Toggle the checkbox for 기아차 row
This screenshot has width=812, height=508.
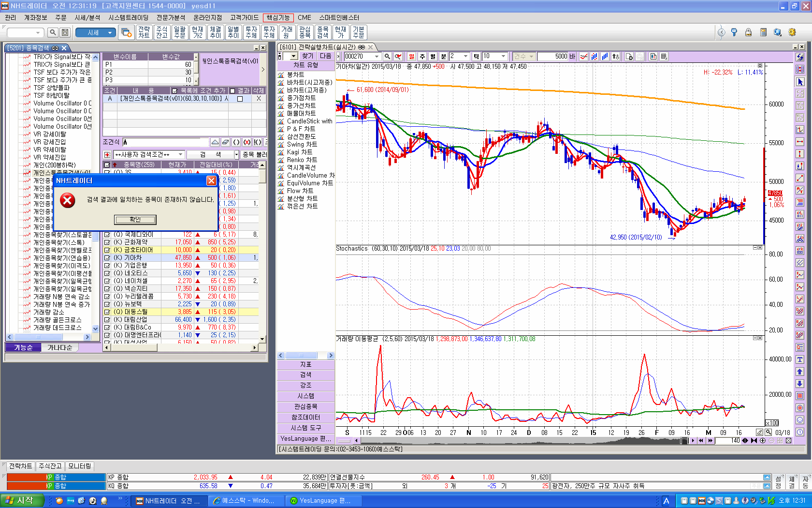107,258
